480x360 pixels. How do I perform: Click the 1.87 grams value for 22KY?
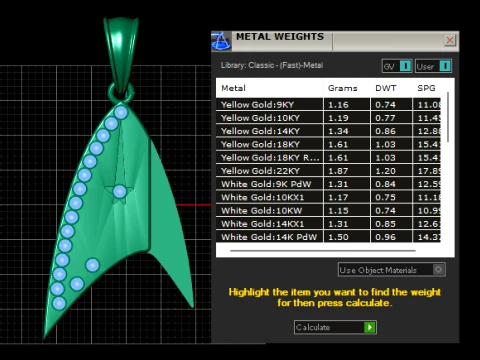[x=338, y=171]
